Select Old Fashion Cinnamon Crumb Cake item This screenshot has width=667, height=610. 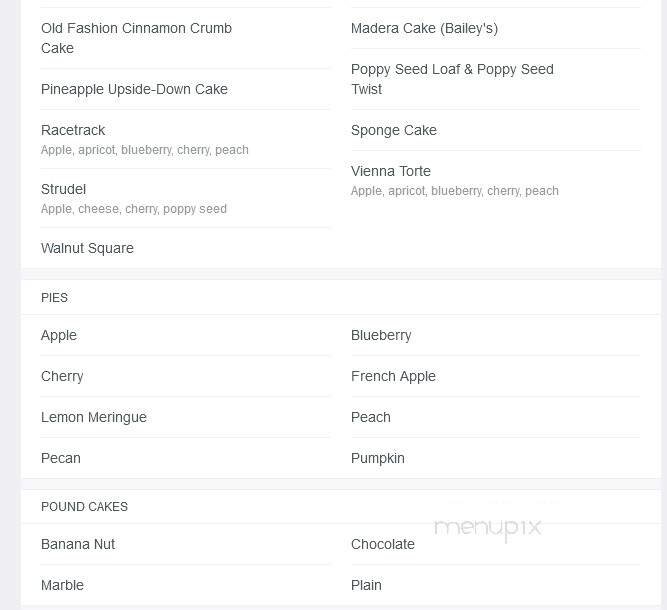pos(136,38)
